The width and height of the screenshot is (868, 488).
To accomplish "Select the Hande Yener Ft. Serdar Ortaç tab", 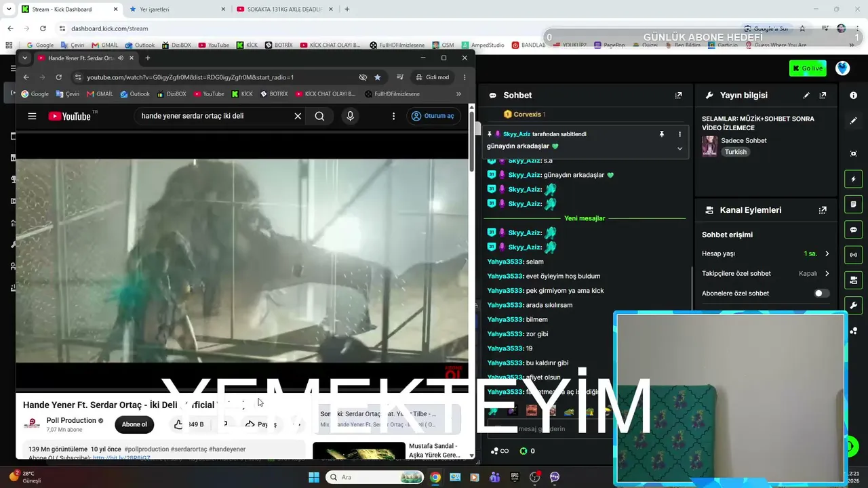I will click(x=86, y=58).
